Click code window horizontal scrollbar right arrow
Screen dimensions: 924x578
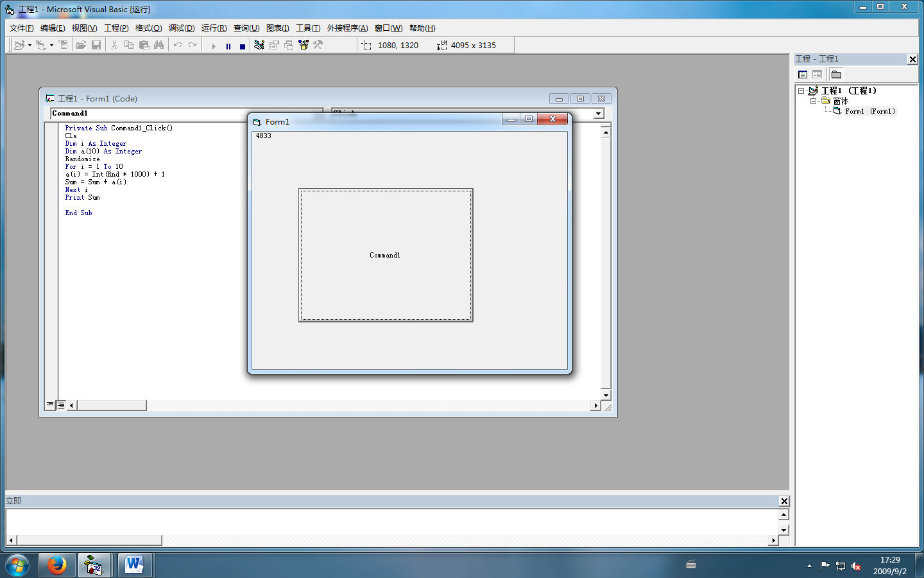tap(595, 405)
